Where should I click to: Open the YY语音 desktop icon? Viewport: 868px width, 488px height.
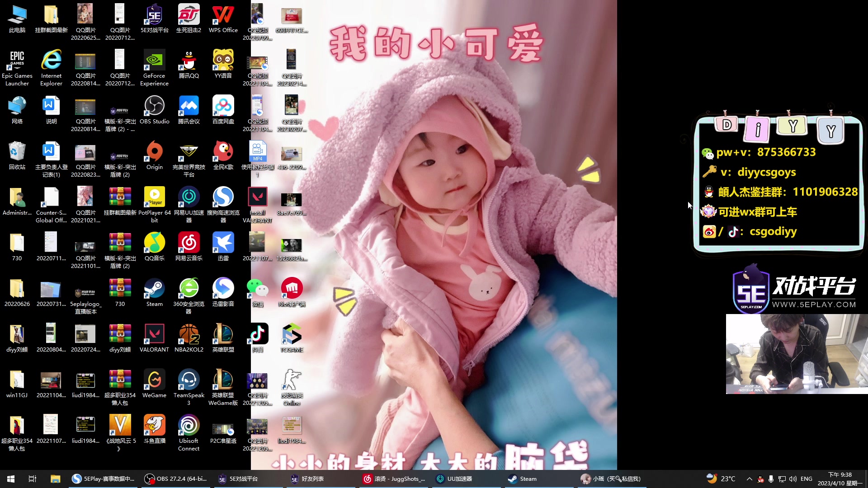[x=223, y=64]
